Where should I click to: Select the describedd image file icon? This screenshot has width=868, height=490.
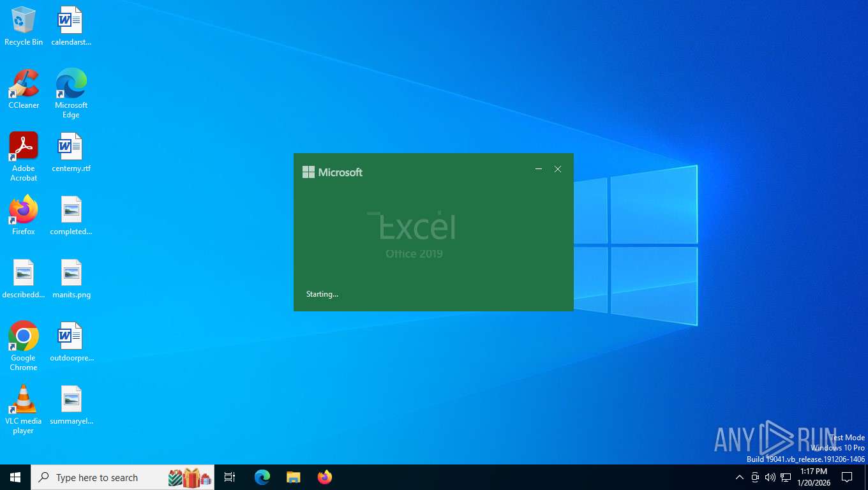24,279
